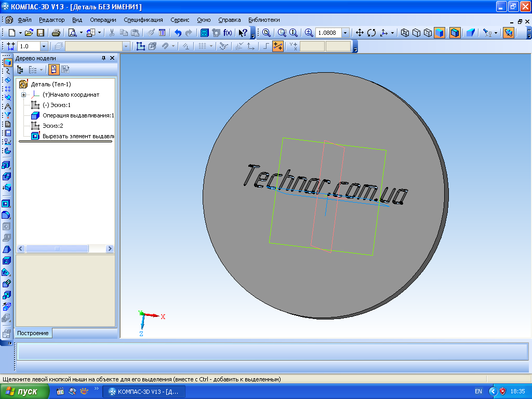The height and width of the screenshot is (399, 532).
Task: Open the print preview dropdown arrow
Action: [x=81, y=33]
